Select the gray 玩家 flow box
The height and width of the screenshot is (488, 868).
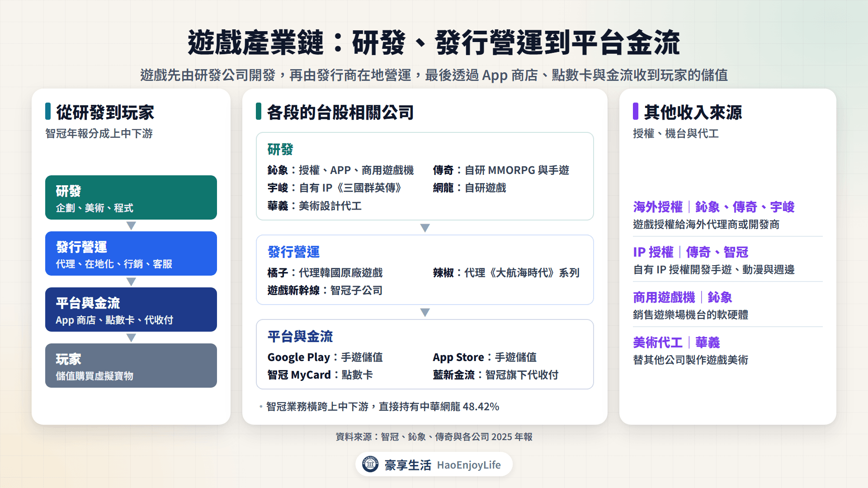point(131,366)
